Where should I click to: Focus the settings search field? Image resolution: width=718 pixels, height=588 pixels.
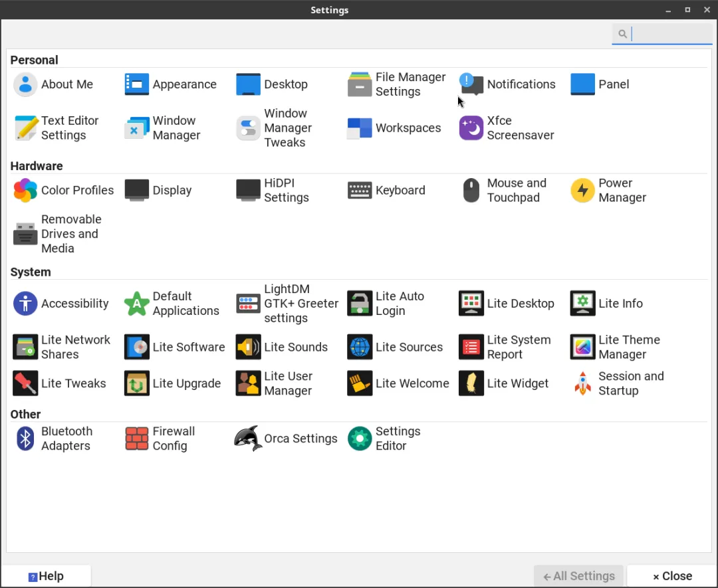click(x=662, y=33)
